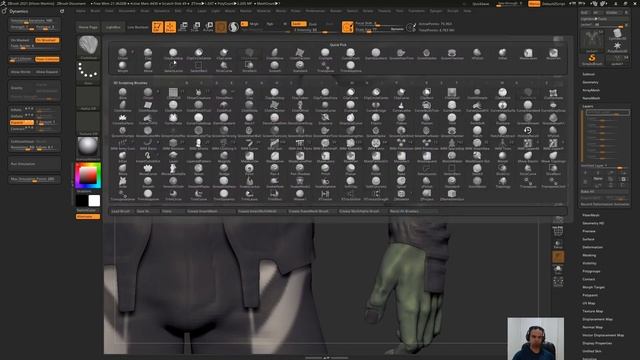Click the current brush thumbnail in left shelf
The width and height of the screenshot is (640, 360).
[88, 46]
